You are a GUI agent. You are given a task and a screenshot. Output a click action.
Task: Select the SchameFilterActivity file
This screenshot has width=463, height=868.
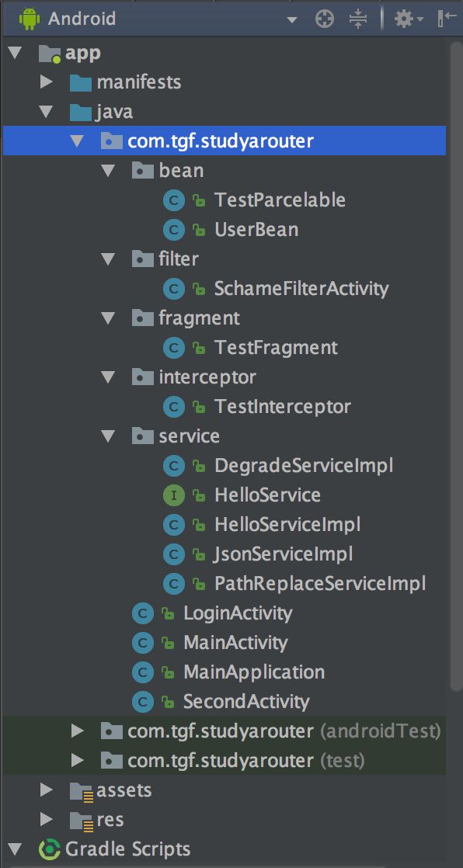pos(302,288)
